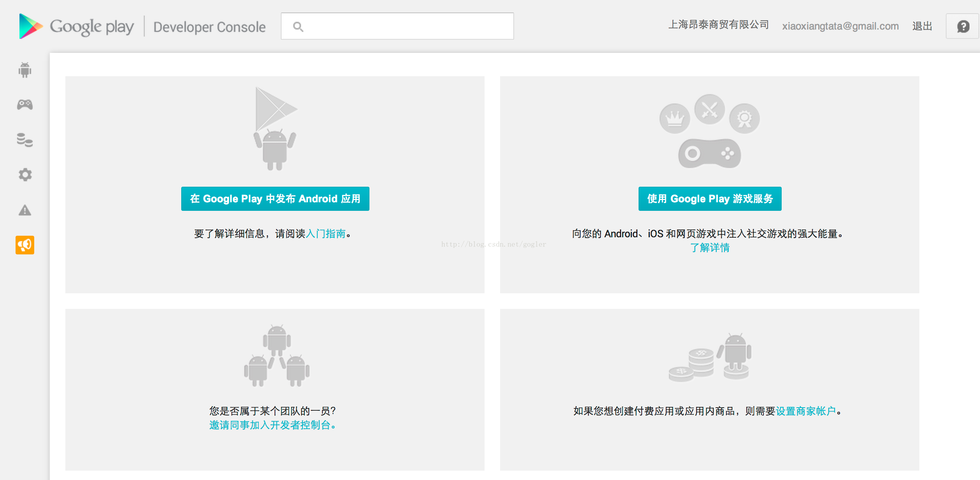Click Developer Console header title
Image resolution: width=980 pixels, height=480 pixels.
coord(210,27)
